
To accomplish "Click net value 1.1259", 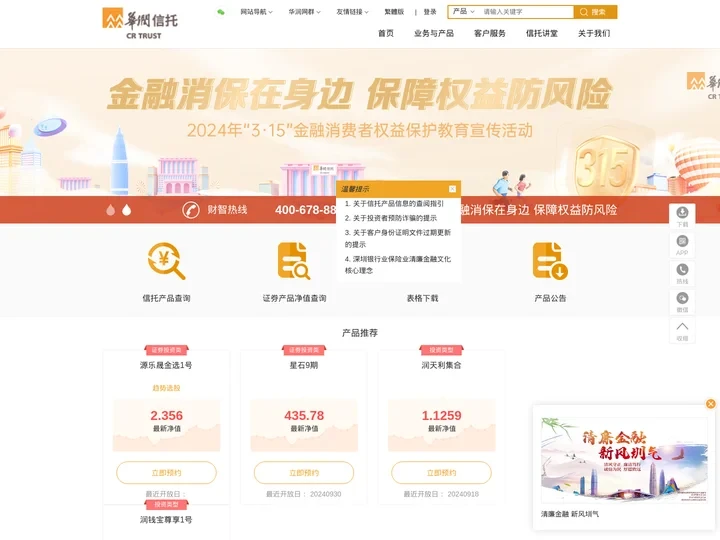I will (441, 416).
